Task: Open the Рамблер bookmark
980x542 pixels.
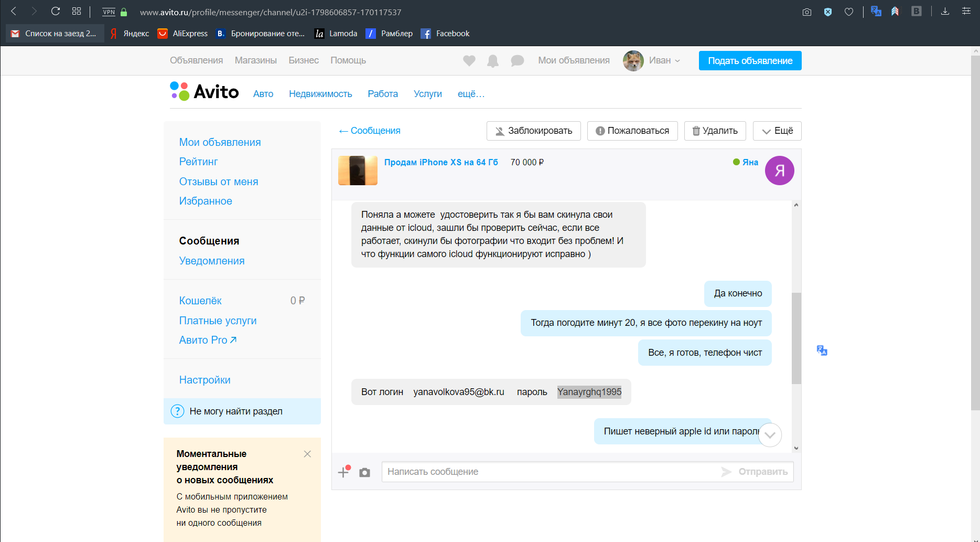Action: pyautogui.click(x=389, y=34)
